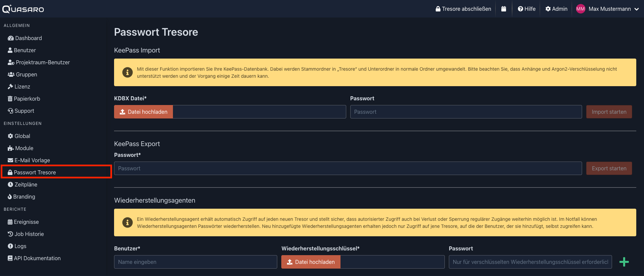Upload file for Wiederherstellungsschlüssel
The width and height of the screenshot is (644, 276).
click(311, 262)
